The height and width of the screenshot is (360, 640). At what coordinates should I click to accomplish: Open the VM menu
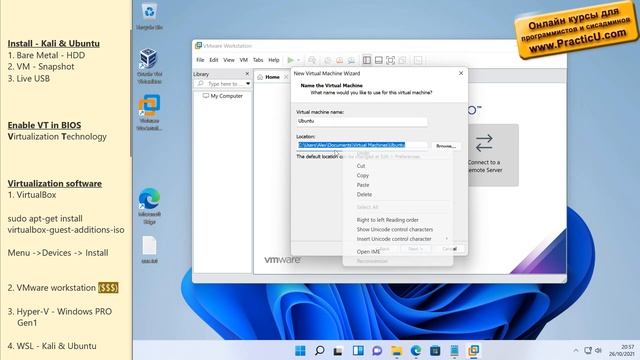(244, 60)
